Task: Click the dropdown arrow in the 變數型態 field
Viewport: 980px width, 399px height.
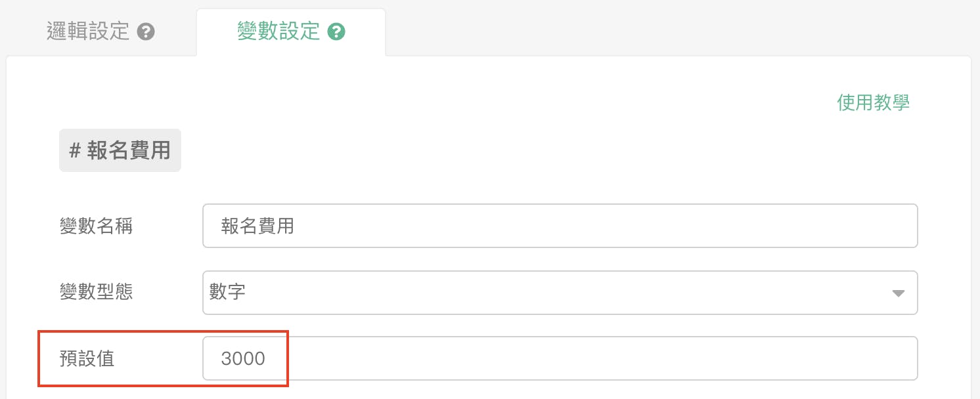Action: pos(898,293)
